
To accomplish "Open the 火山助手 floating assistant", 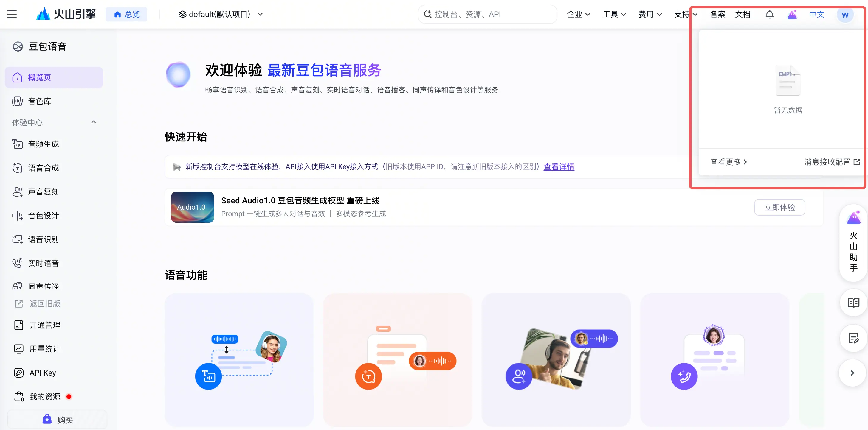I will coord(853,242).
